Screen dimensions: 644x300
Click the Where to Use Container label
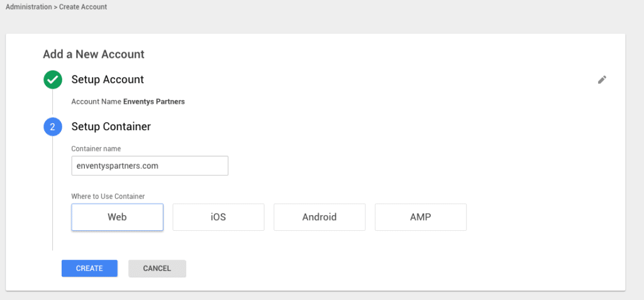108,196
